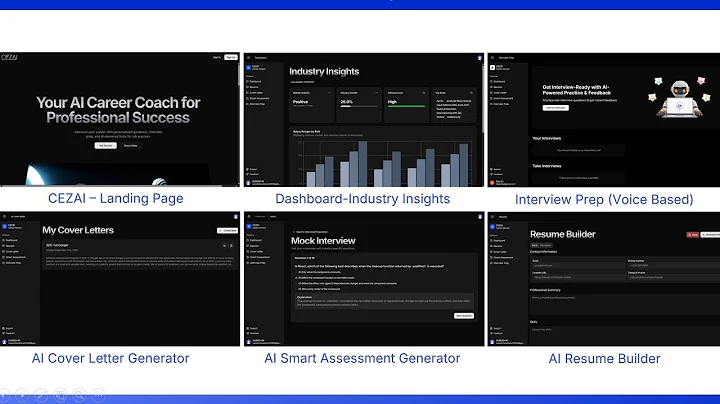Select the pen annotation tool in slideshow controls

tap(40, 394)
